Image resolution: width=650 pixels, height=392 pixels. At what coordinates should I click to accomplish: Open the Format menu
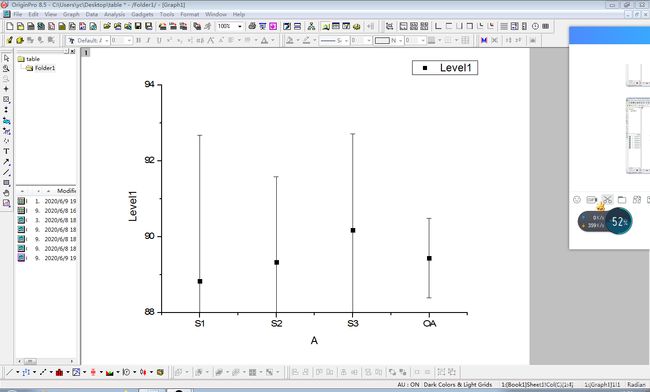(x=189, y=14)
